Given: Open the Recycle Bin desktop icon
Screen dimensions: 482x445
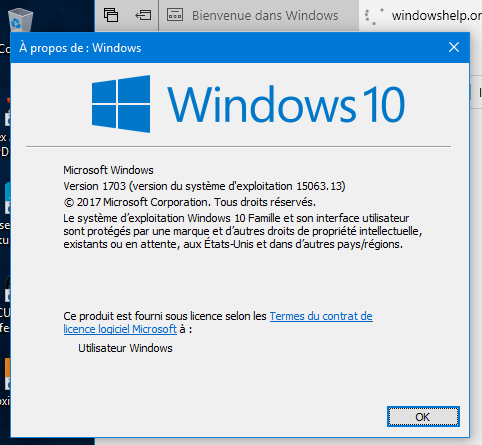Looking at the screenshot, I should pyautogui.click(x=20, y=19).
